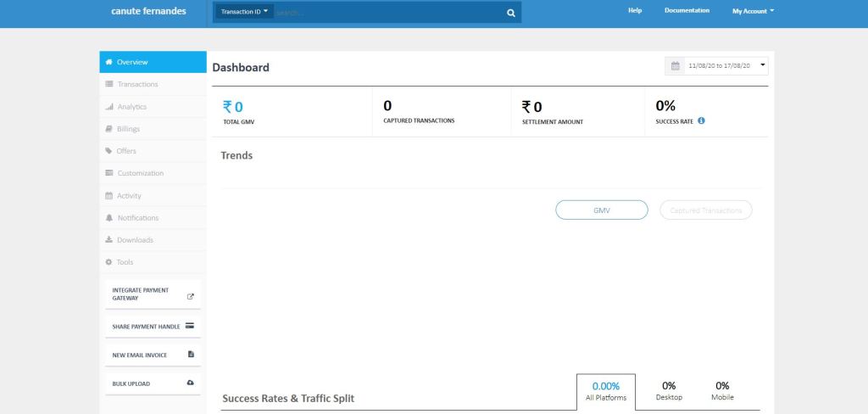Click the Total GMV ₹ 0 value
The image size is (868, 414).
click(233, 107)
